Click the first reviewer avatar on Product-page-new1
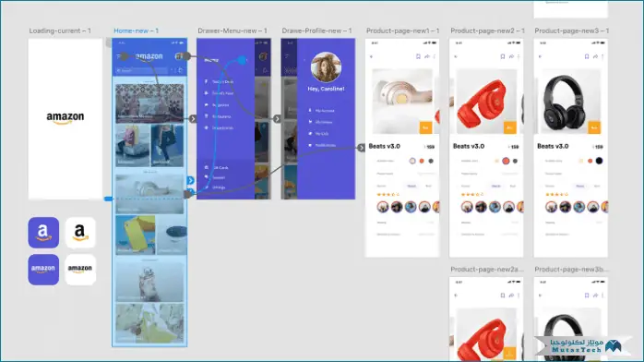The height and width of the screenshot is (362, 644). (383, 207)
